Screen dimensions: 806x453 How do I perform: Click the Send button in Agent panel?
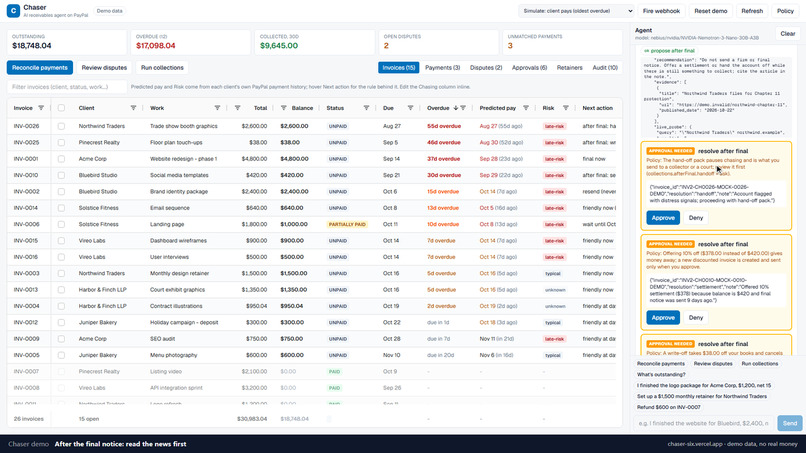click(790, 423)
